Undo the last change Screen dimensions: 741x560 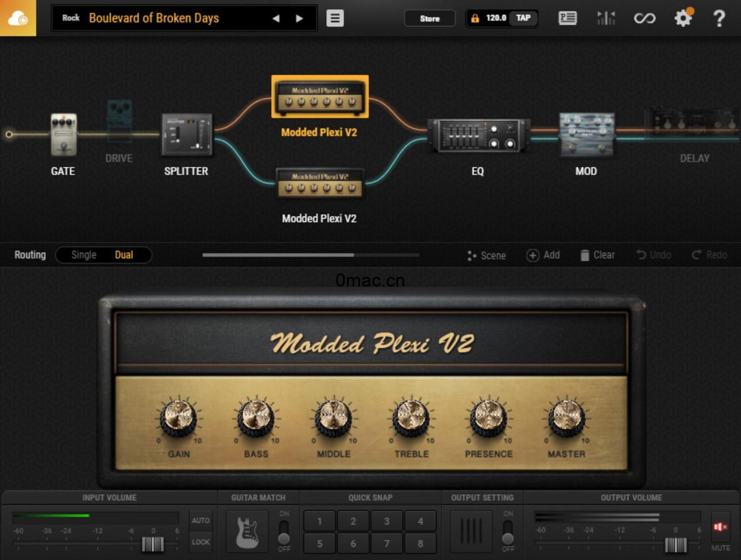click(654, 255)
